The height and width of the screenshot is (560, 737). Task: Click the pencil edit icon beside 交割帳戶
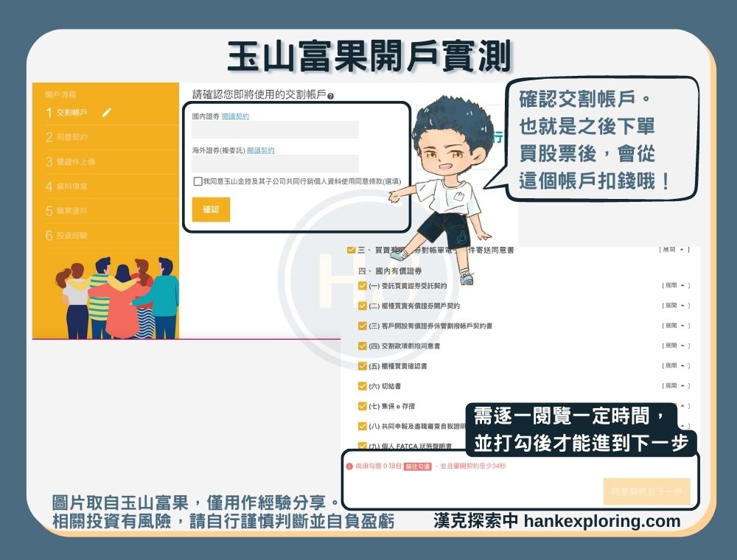(107, 112)
